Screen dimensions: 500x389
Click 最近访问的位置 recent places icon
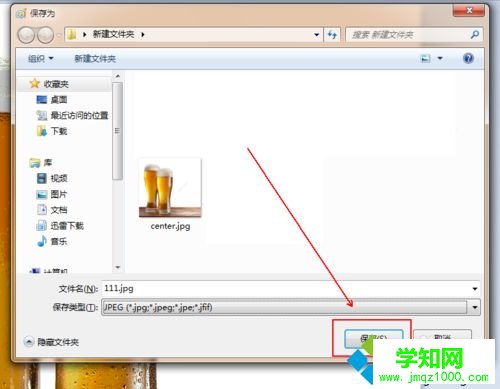tap(42, 115)
